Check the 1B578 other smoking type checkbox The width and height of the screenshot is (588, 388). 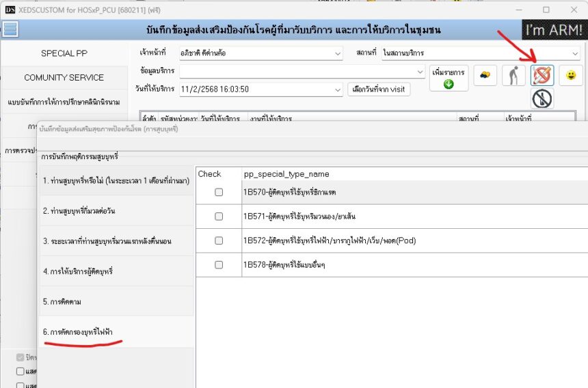(x=219, y=264)
